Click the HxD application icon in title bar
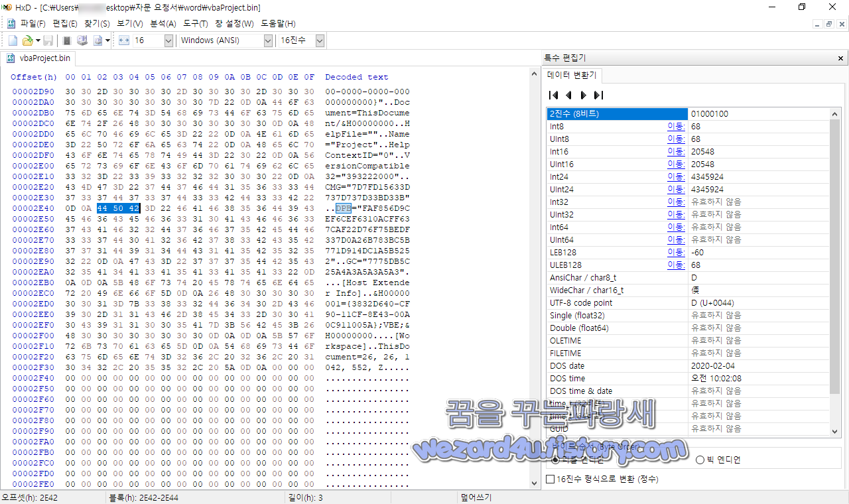 (x=7, y=7)
